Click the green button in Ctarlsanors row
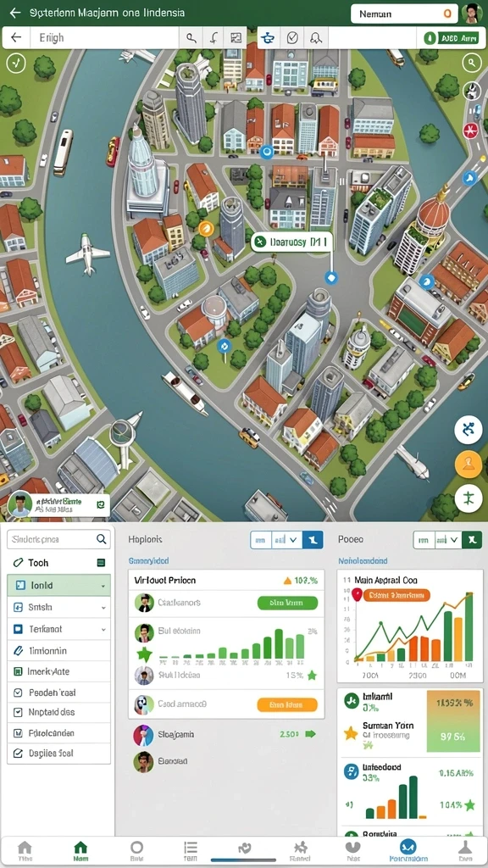Image resolution: width=488 pixels, height=868 pixels. point(288,603)
